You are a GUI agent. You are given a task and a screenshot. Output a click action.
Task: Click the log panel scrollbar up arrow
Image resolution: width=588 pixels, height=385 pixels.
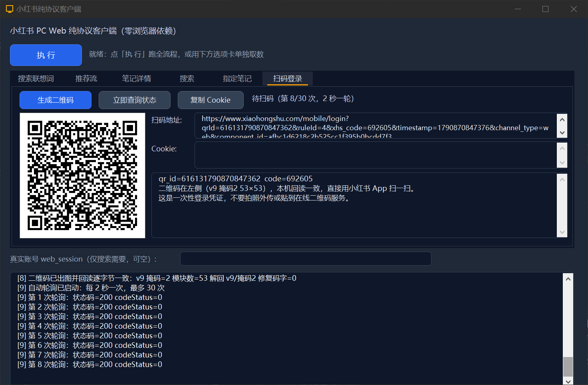568,279
